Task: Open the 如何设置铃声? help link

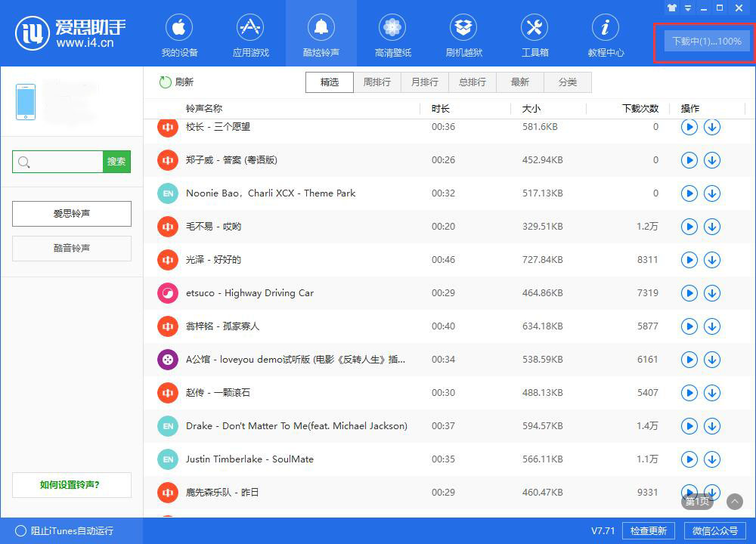Action: click(71, 485)
